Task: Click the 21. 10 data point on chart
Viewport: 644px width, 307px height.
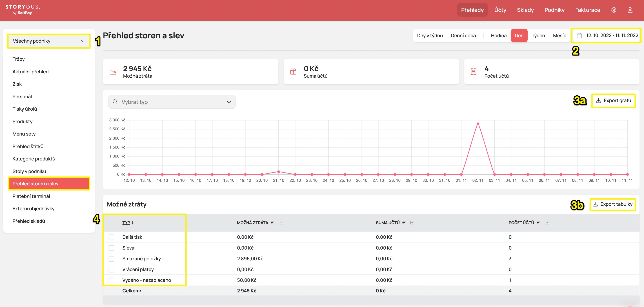Action: 278,172
